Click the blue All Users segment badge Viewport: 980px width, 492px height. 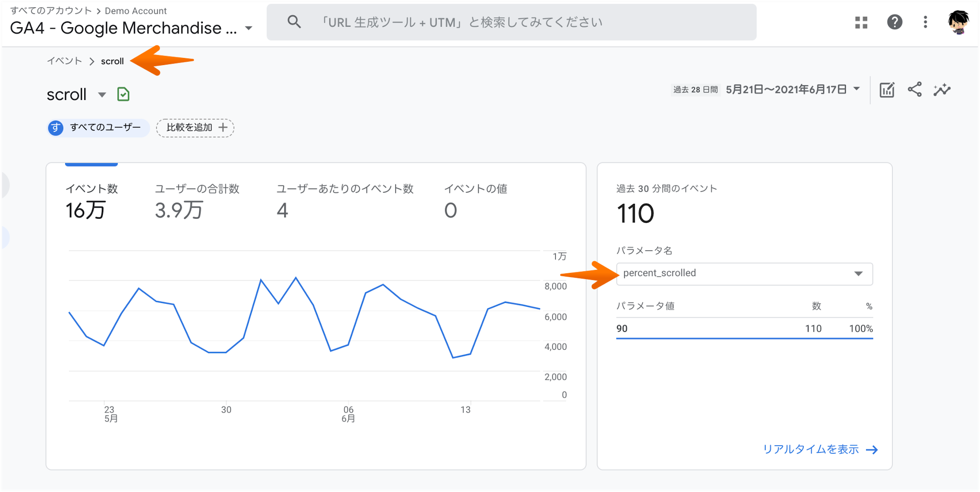56,128
